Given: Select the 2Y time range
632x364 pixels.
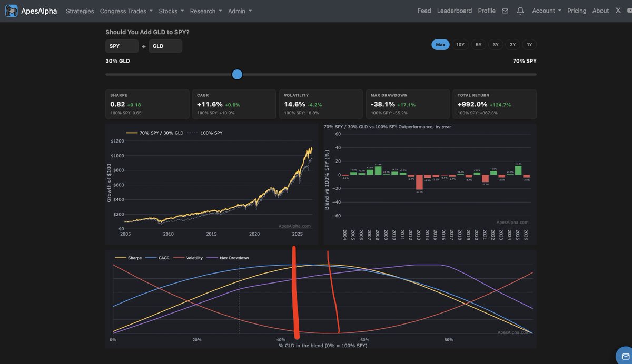Looking at the screenshot, I should 512,45.
